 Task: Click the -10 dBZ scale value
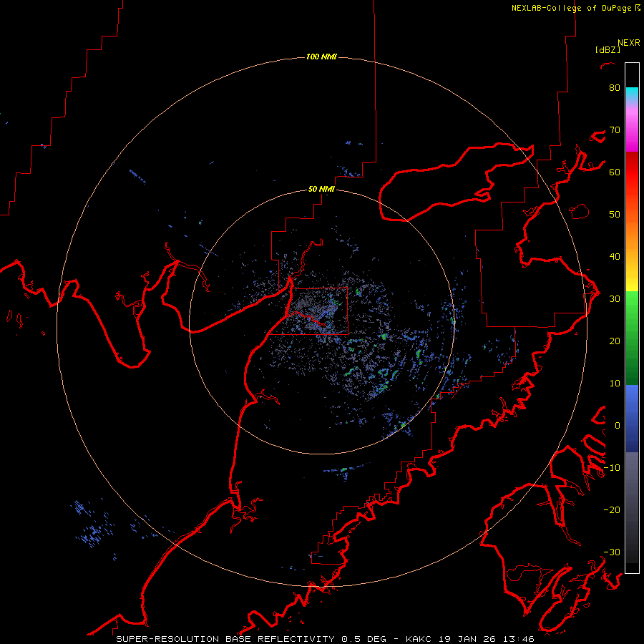pos(612,467)
